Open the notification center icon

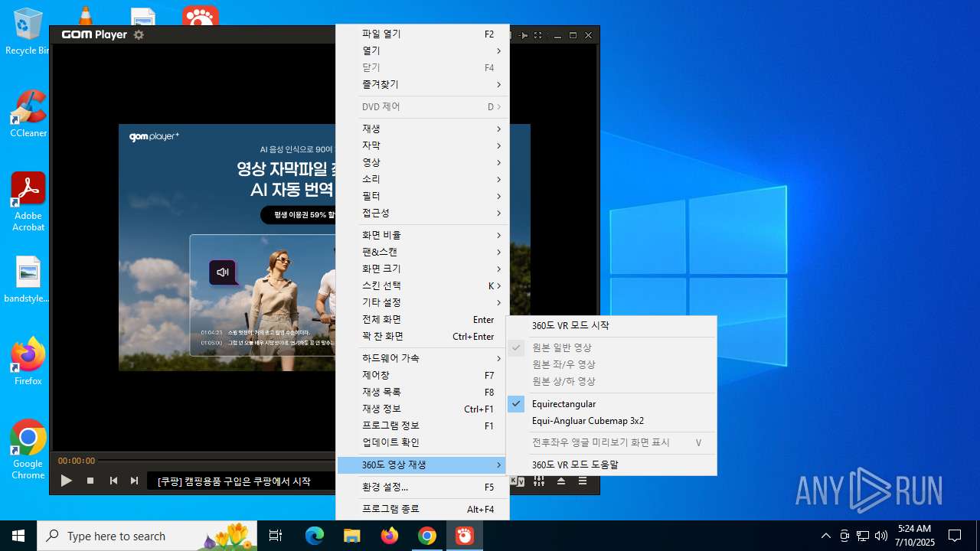pos(955,536)
